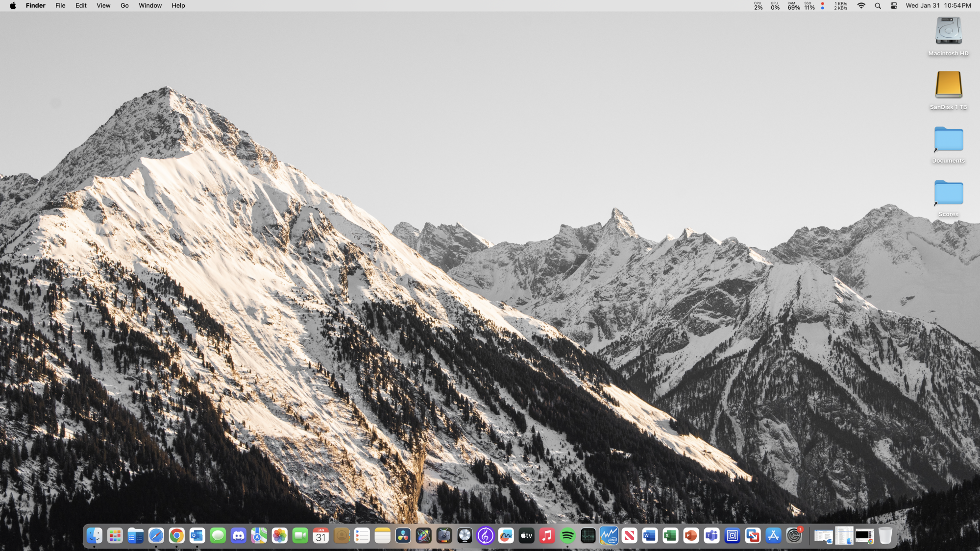Expand the RAM usage stats menu
This screenshot has width=980, height=551.
(x=793, y=6)
